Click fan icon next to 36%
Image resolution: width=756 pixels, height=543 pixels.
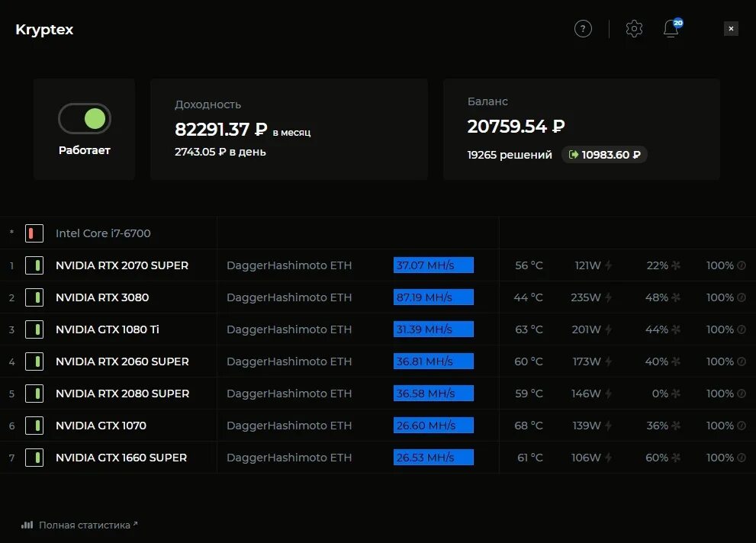click(x=676, y=426)
